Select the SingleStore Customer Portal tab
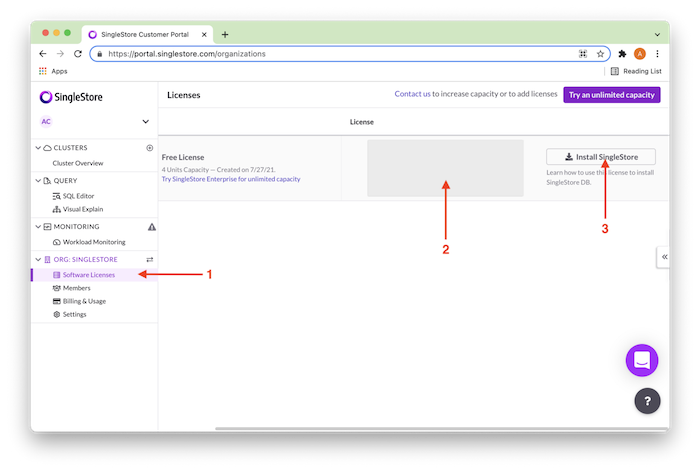Viewport: 700px width, 472px height. click(145, 34)
